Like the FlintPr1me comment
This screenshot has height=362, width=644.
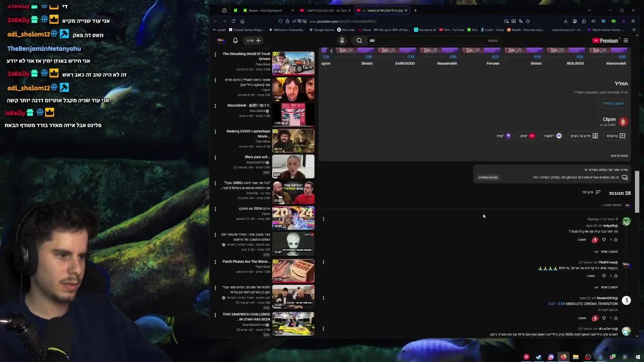coord(615,276)
